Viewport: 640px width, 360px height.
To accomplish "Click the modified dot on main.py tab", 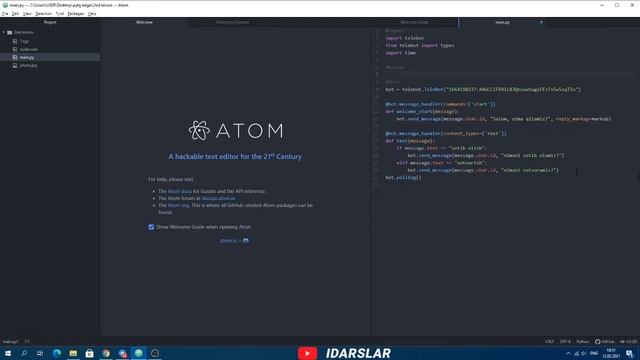I will (541, 22).
